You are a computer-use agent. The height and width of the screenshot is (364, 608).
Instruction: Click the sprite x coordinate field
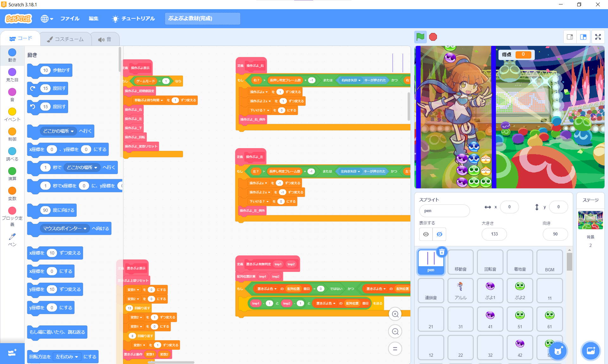pos(509,207)
